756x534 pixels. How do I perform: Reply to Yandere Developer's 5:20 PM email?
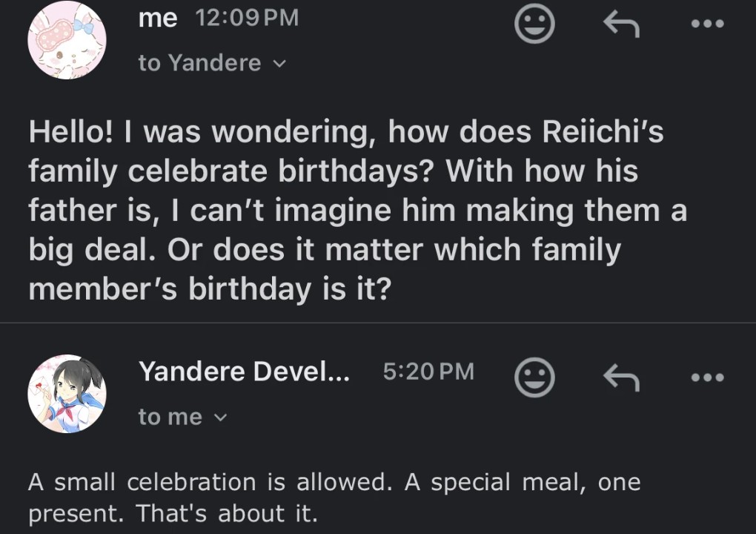point(620,378)
